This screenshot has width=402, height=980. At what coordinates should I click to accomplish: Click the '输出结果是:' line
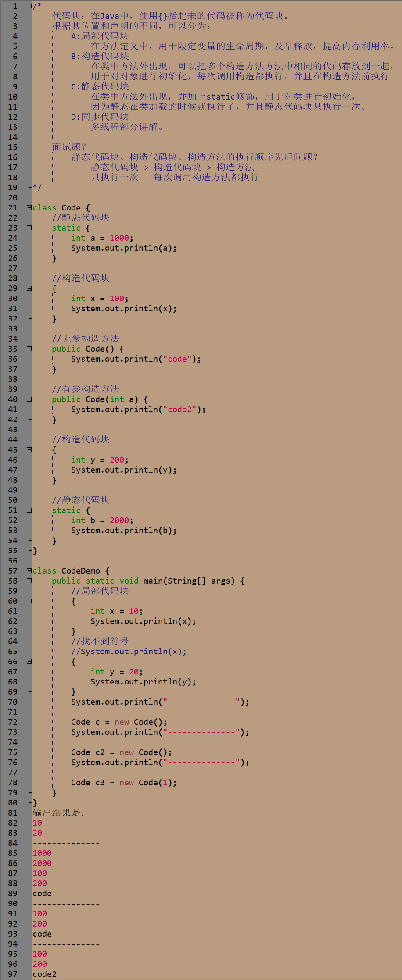(x=59, y=813)
